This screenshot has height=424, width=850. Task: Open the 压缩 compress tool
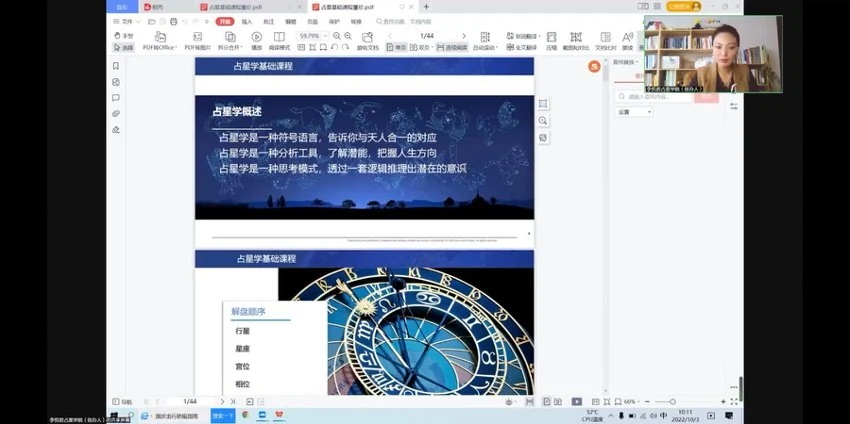point(551,42)
